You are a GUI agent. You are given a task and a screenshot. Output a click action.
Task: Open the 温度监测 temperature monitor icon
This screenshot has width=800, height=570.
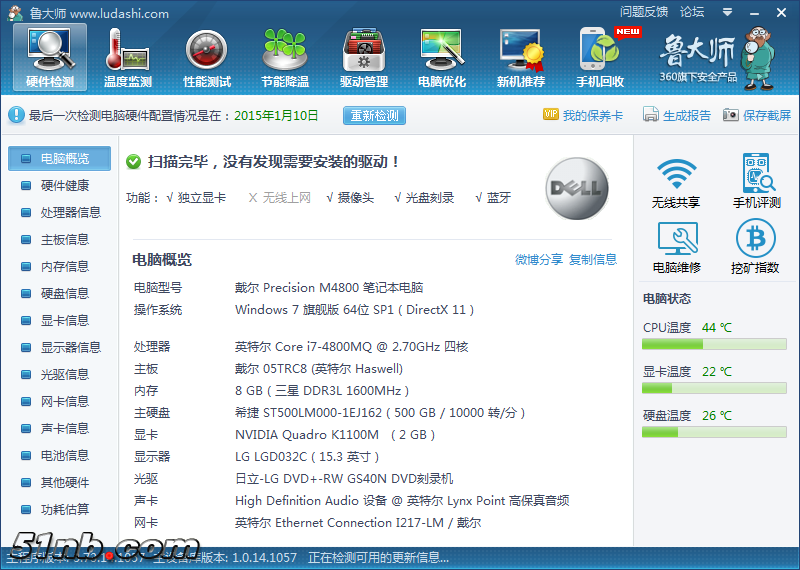(128, 57)
